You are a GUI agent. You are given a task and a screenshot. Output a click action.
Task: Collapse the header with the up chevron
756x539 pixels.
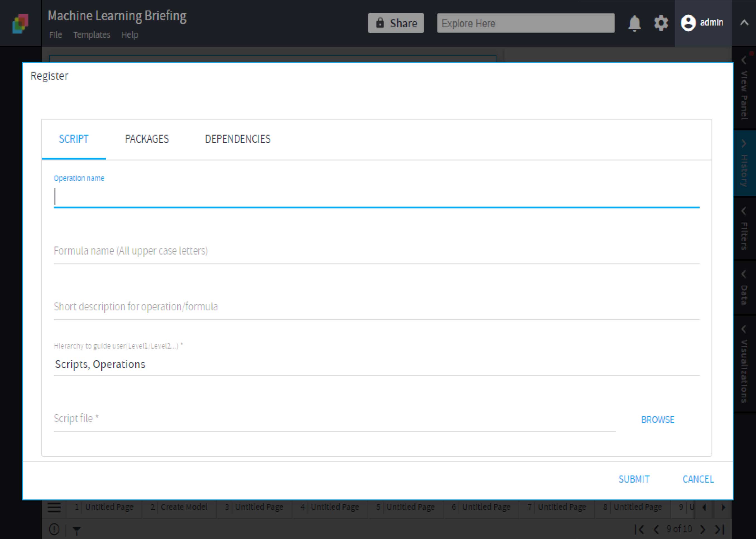(744, 23)
